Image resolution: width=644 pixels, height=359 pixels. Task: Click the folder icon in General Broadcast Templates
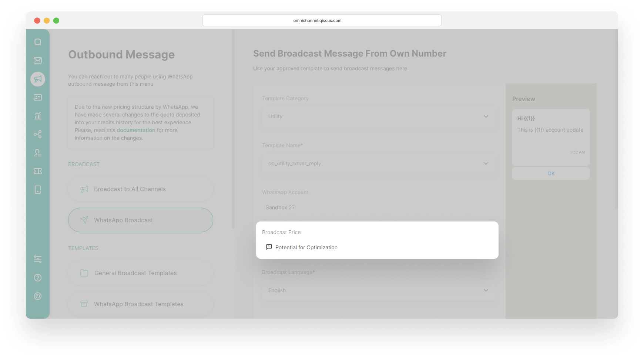pos(84,273)
